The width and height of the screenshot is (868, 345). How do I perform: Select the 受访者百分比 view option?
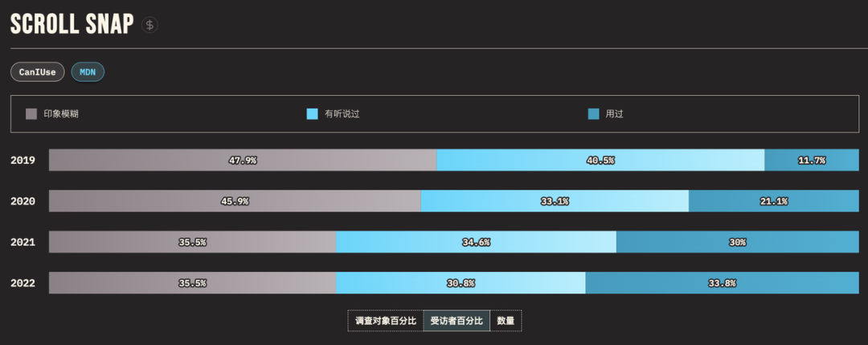point(457,321)
